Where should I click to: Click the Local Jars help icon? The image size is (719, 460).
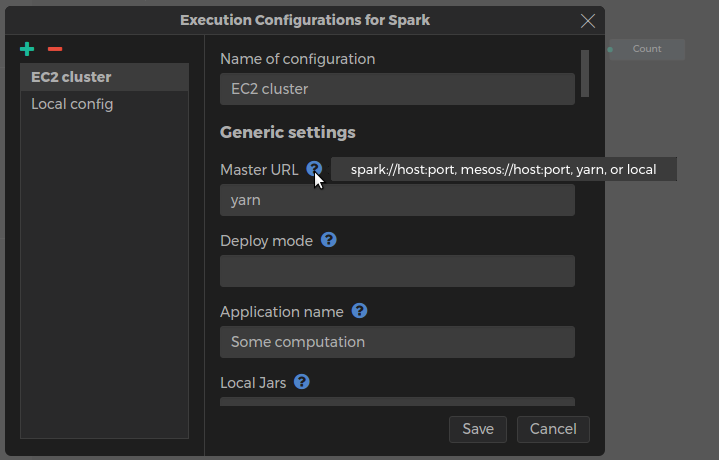(x=301, y=382)
